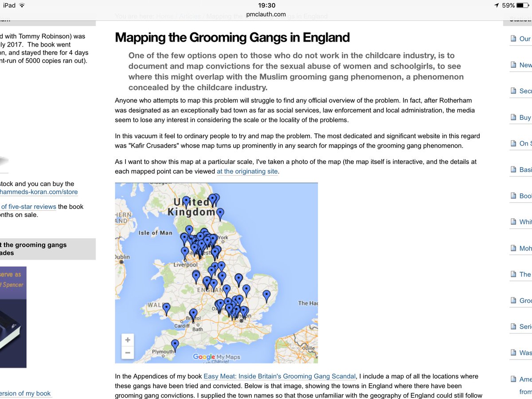Open the "hammeds-koran.com/store" link

point(39,192)
